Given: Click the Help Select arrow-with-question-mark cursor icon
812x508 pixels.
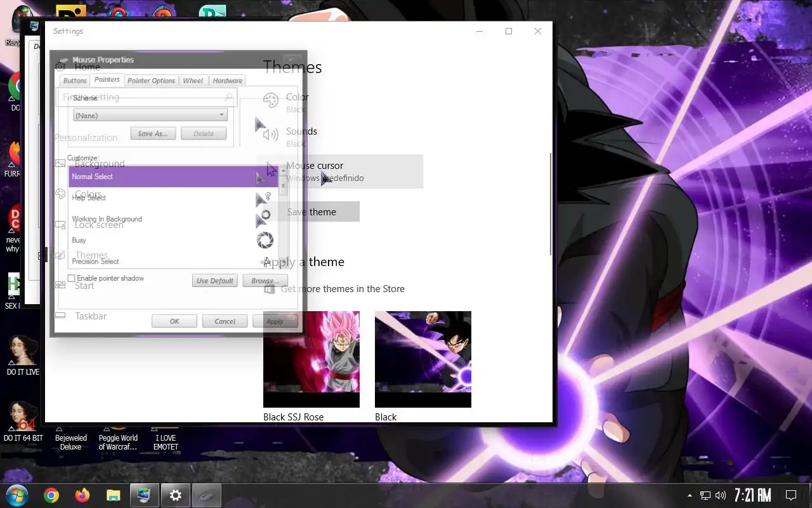Looking at the screenshot, I should coord(263,199).
